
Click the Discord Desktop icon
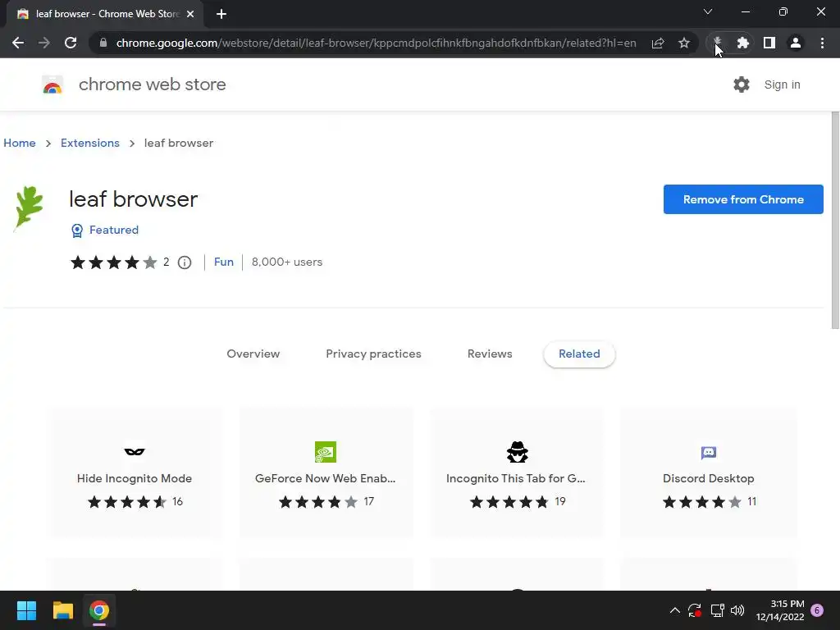click(708, 453)
